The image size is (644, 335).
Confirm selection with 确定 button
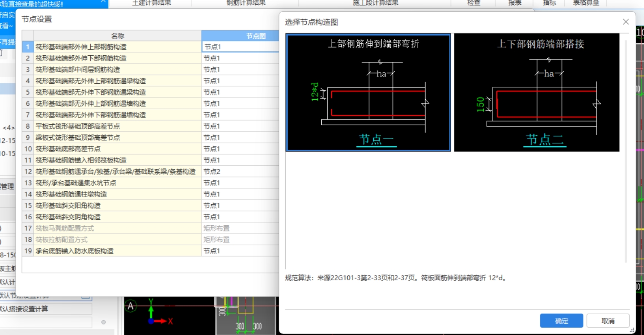pyautogui.click(x=562, y=321)
